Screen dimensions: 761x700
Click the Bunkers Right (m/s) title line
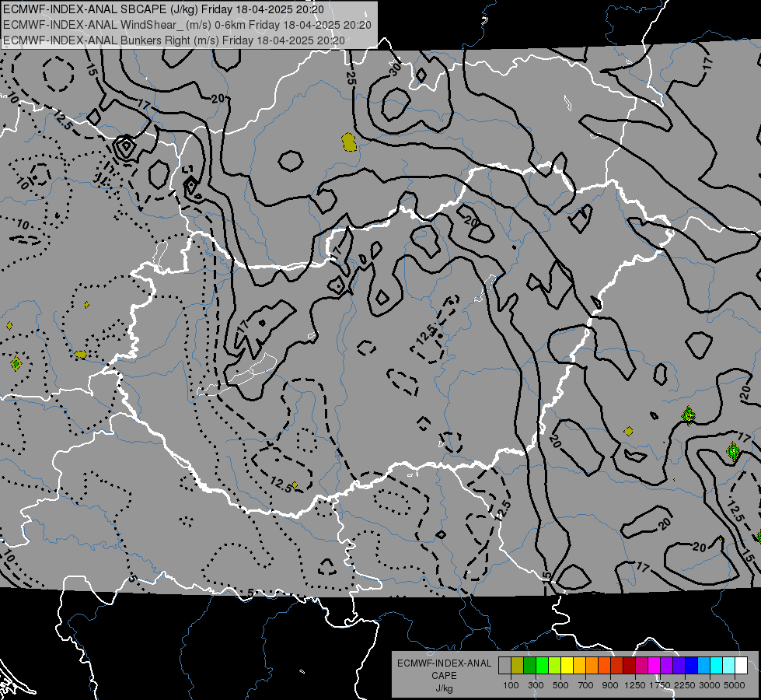pyautogui.click(x=174, y=40)
